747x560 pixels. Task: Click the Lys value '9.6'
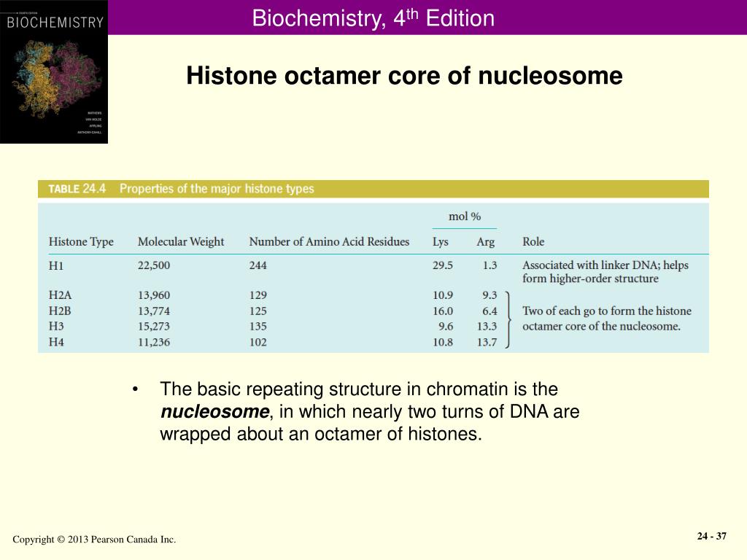click(x=446, y=326)
